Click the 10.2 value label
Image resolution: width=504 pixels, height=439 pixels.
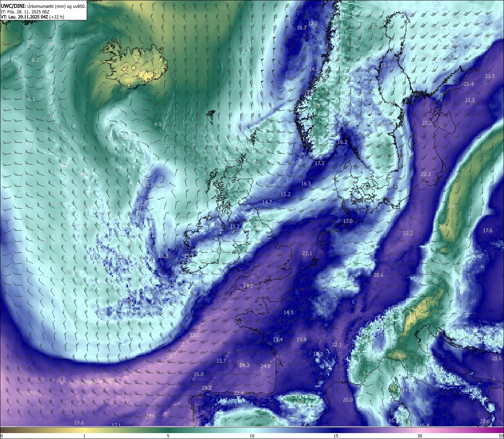318,354
